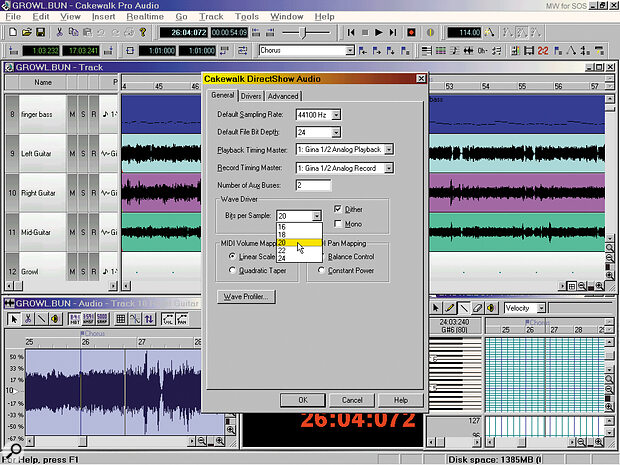Open the Default File Bit Depth dropdown
The width and height of the screenshot is (620, 465).
coord(336,132)
